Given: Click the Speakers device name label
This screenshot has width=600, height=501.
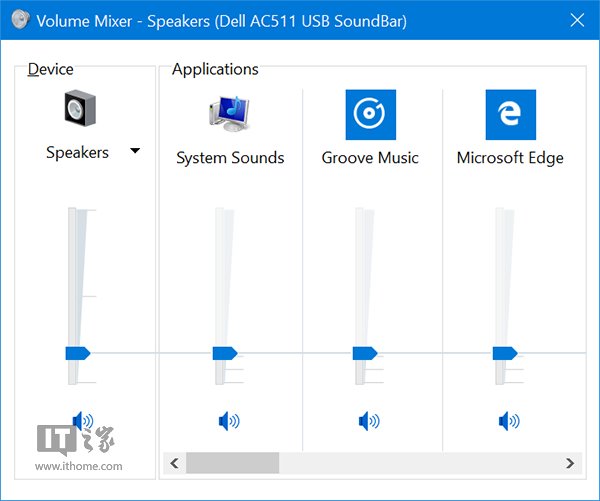Looking at the screenshot, I should [x=77, y=152].
